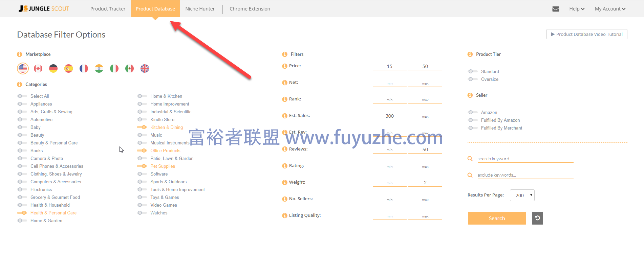Select the Mexico marketplace flag
644x254 pixels.
[x=130, y=69]
